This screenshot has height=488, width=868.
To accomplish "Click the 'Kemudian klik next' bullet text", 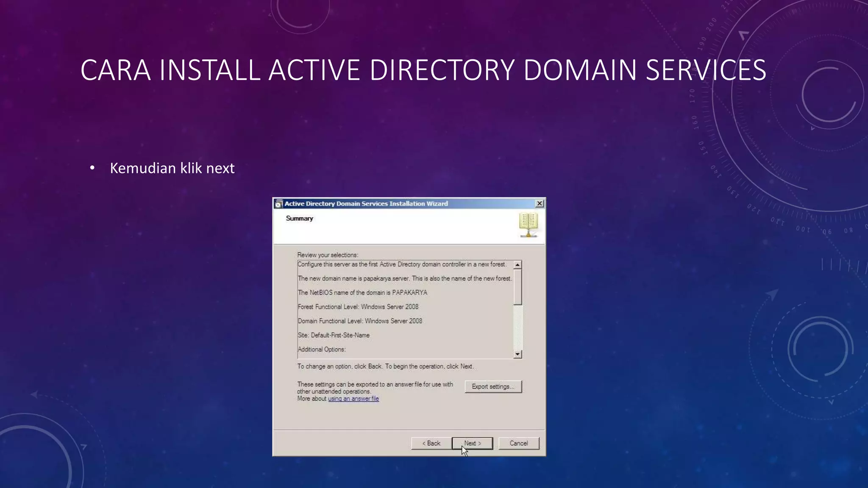I will coord(172,168).
